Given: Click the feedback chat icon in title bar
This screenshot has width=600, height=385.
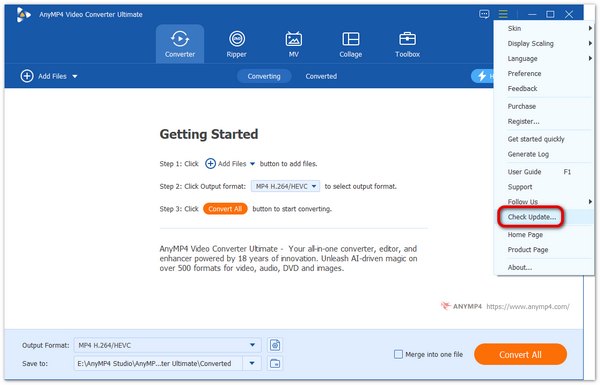Looking at the screenshot, I should (484, 15).
